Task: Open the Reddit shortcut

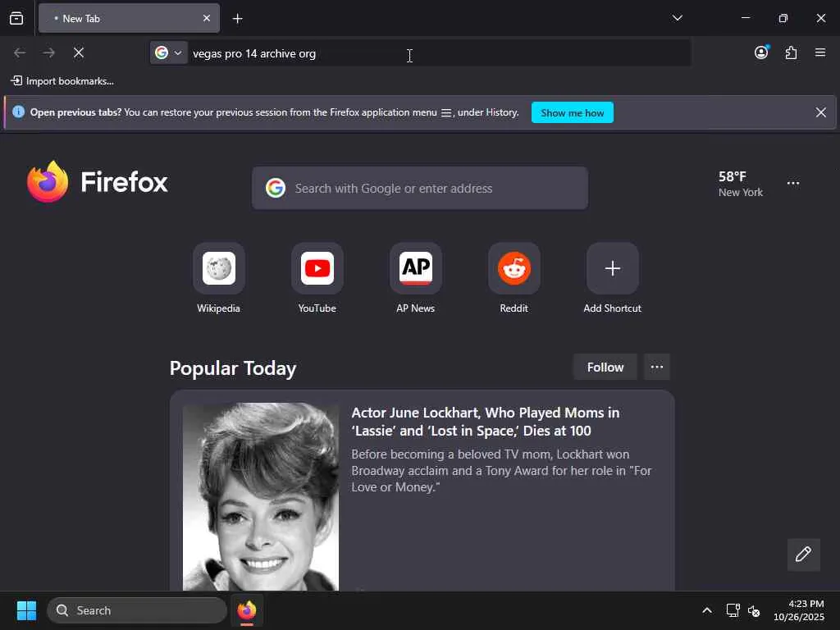Action: point(514,279)
